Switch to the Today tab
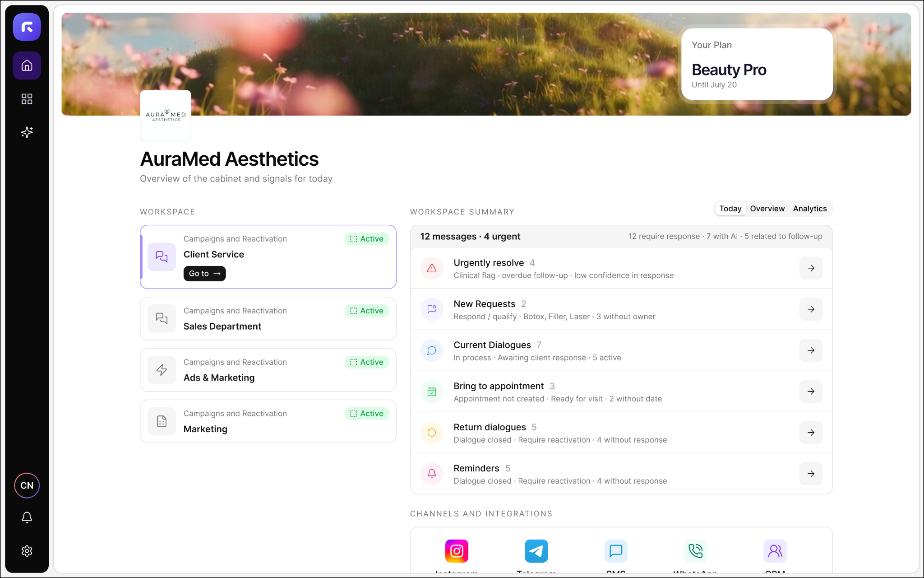 730,209
